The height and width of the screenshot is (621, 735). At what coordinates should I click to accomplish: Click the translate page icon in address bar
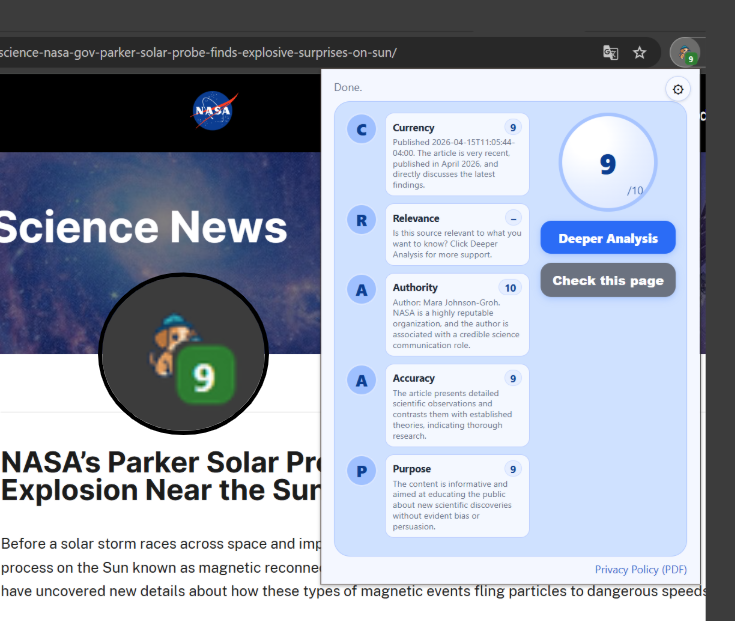pos(610,52)
